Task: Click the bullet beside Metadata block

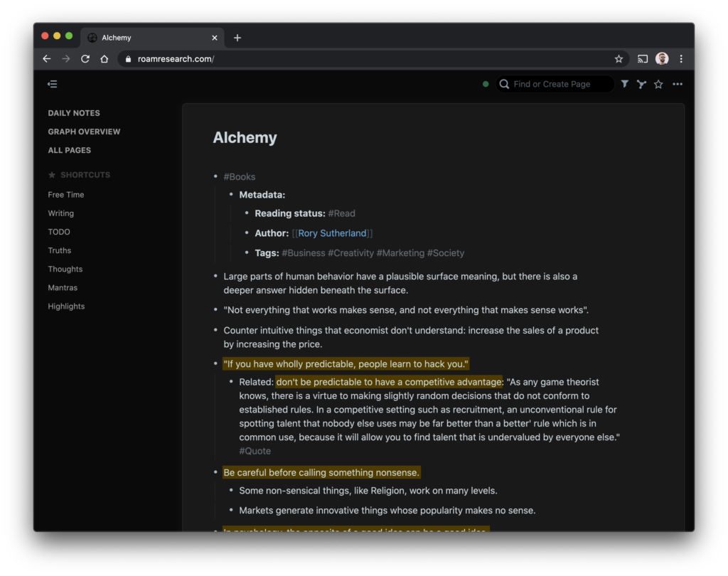Action: pos(231,195)
